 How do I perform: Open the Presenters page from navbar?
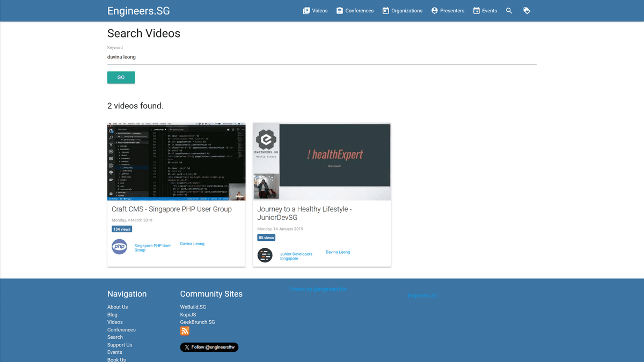[448, 11]
